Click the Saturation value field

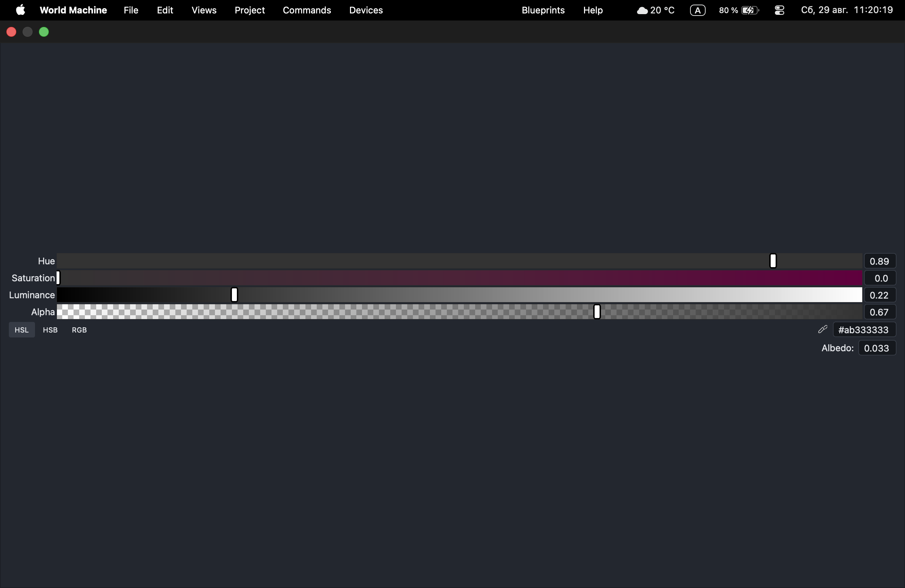pyautogui.click(x=880, y=278)
